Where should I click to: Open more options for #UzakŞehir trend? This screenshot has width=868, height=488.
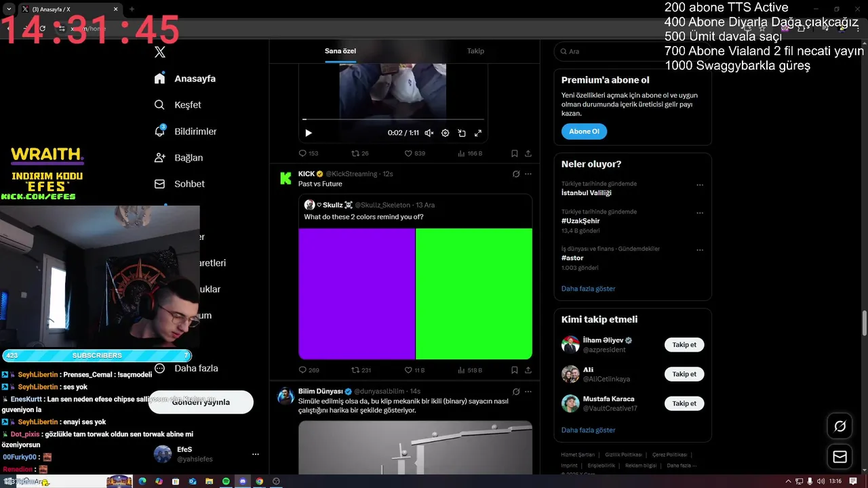(x=700, y=213)
